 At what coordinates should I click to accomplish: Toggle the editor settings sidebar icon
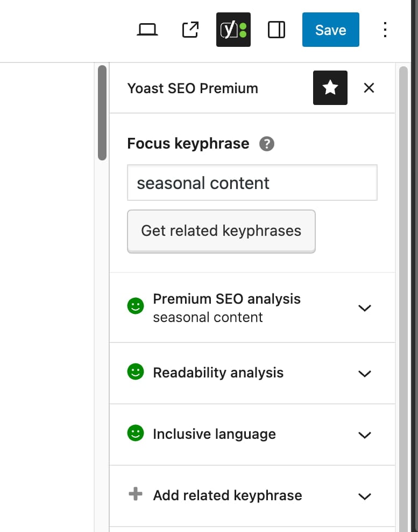pyautogui.click(x=277, y=30)
